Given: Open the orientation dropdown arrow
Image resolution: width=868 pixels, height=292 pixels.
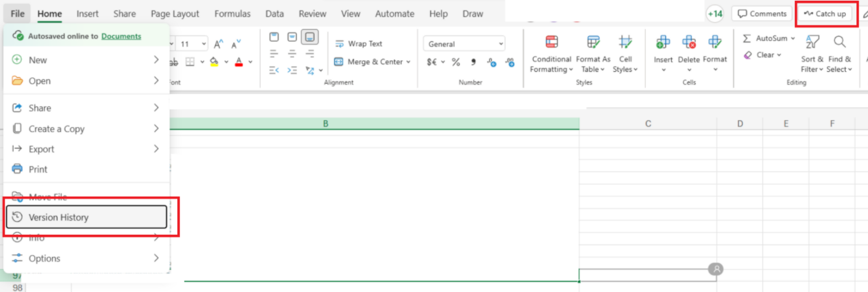Looking at the screenshot, I should (x=321, y=70).
